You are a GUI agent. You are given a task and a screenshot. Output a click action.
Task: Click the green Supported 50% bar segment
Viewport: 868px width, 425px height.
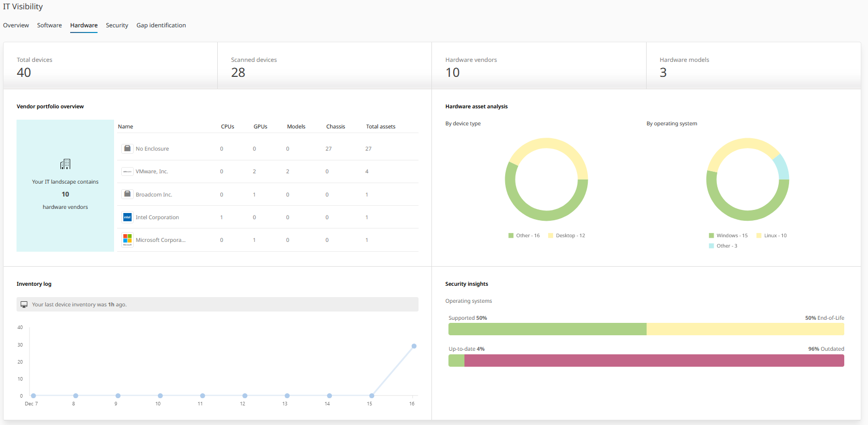547,329
